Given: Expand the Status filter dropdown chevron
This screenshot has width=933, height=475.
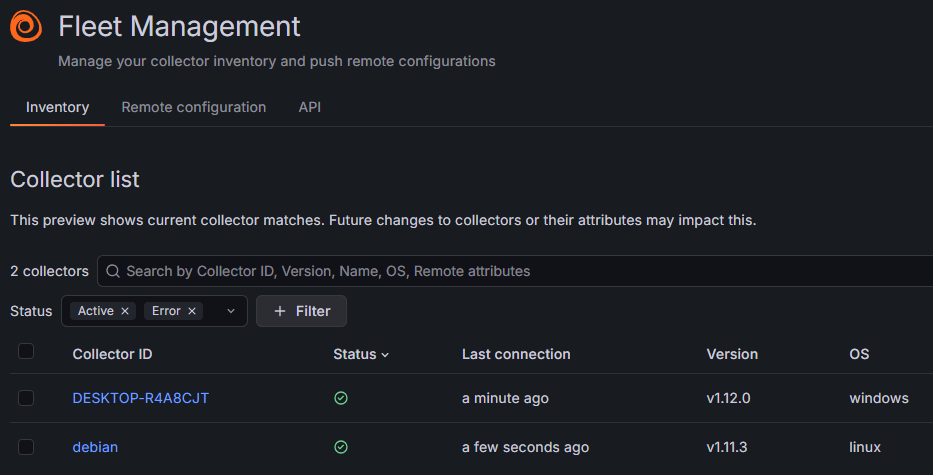Looking at the screenshot, I should 231,311.
